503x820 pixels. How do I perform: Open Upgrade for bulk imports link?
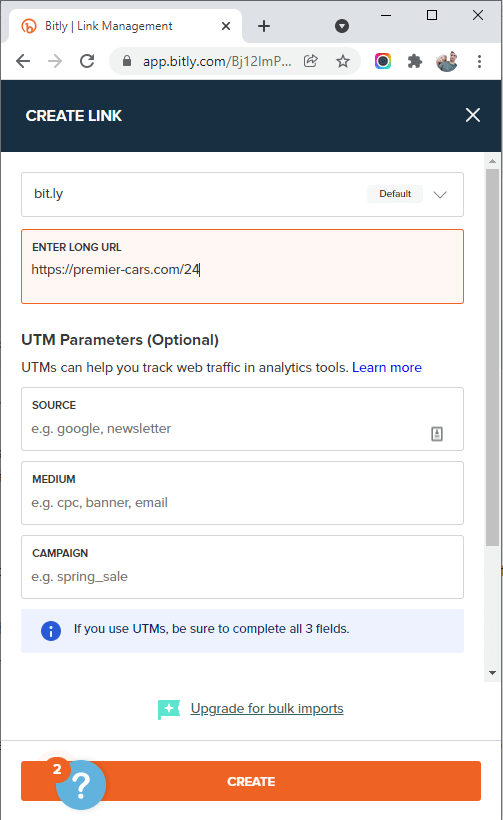[267, 709]
